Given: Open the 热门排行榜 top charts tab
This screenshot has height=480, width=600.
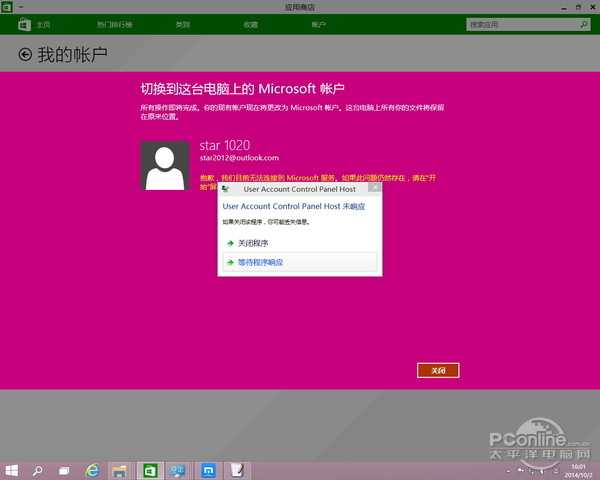Looking at the screenshot, I should [x=114, y=25].
